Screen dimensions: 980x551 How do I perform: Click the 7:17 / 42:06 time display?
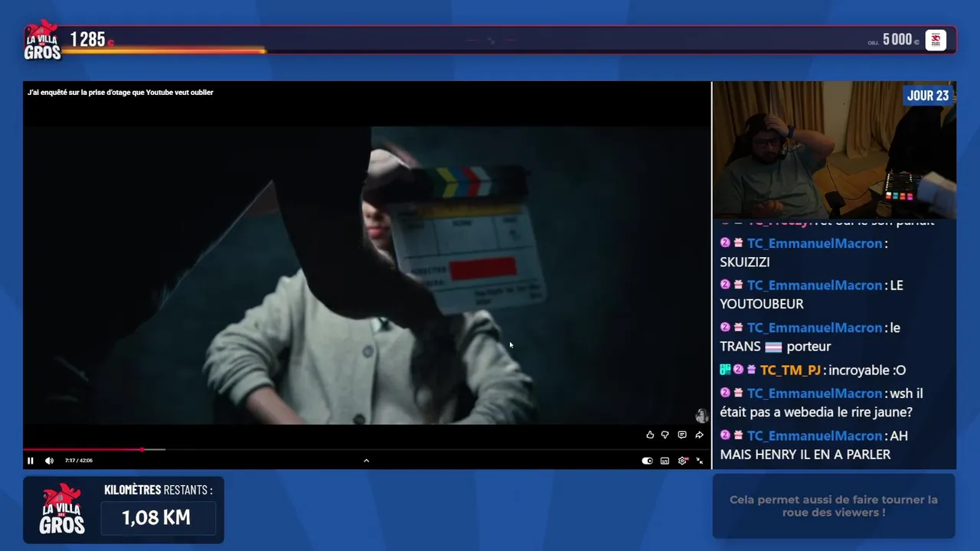coord(79,461)
